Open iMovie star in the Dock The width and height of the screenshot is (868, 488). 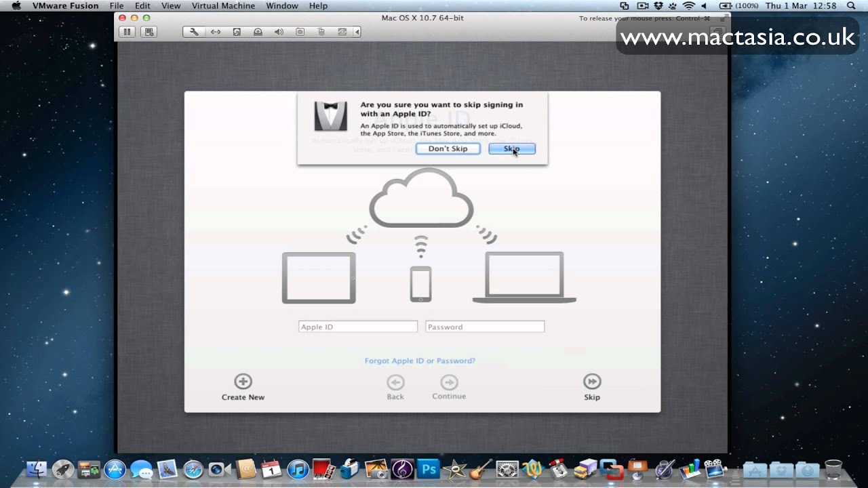point(454,469)
